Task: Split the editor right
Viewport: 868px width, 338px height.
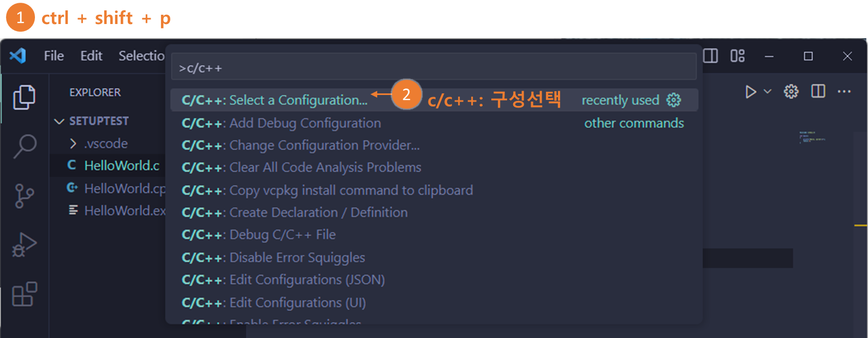Action: coord(818,91)
